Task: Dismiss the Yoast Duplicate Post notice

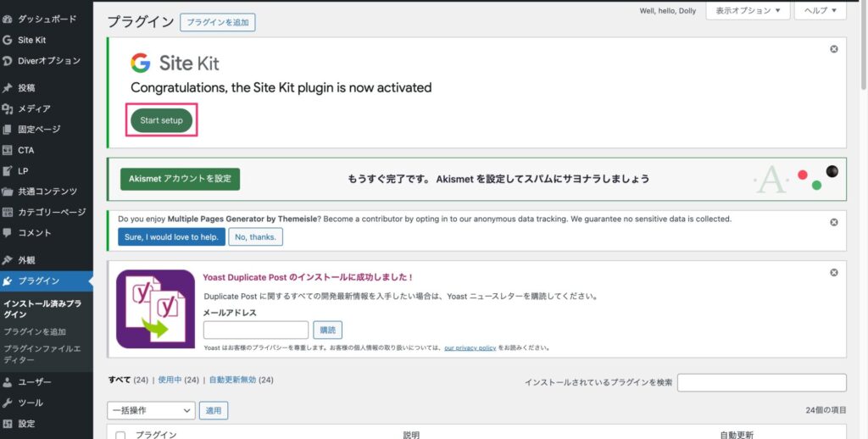Action: (833, 273)
